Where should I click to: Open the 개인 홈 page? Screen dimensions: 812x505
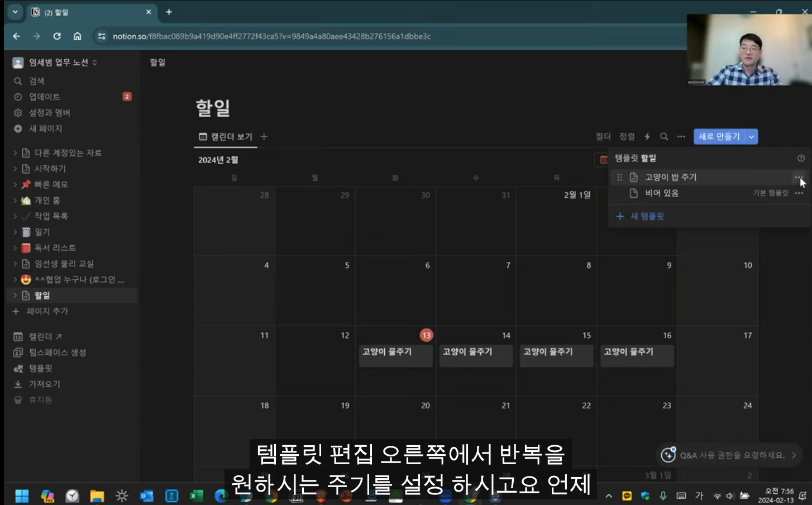click(x=47, y=201)
